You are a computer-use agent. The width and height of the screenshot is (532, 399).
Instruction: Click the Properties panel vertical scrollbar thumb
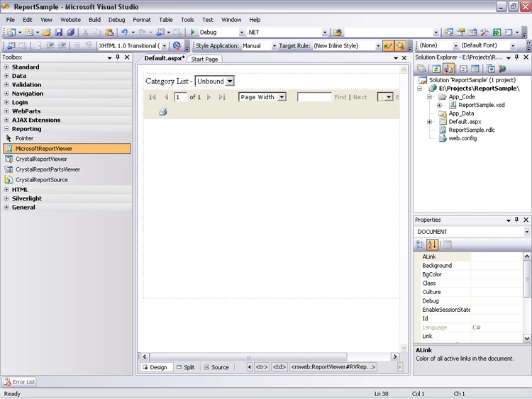(x=527, y=279)
